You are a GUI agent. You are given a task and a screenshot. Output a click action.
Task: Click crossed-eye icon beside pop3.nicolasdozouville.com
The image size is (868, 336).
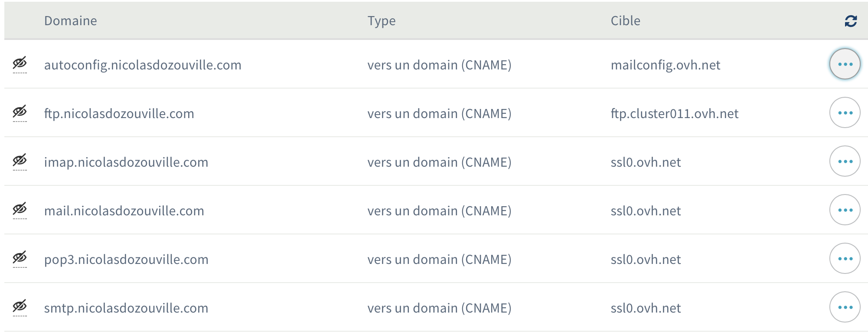20,258
